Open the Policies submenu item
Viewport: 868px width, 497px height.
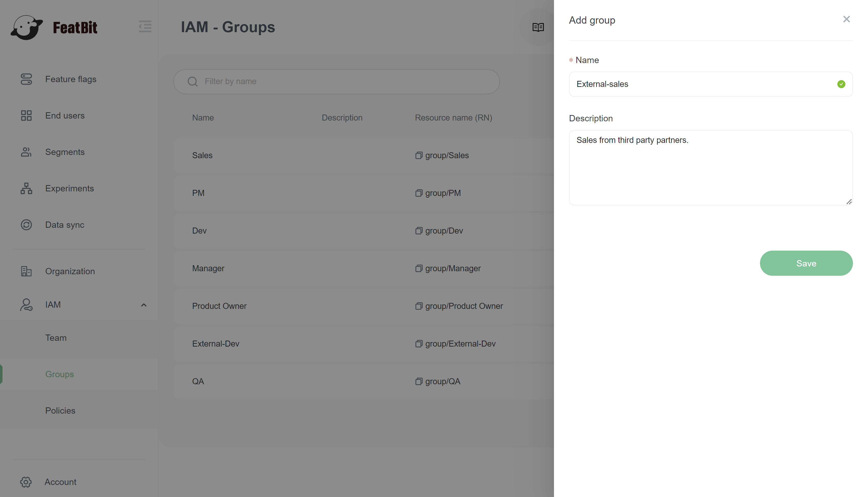[60, 411]
